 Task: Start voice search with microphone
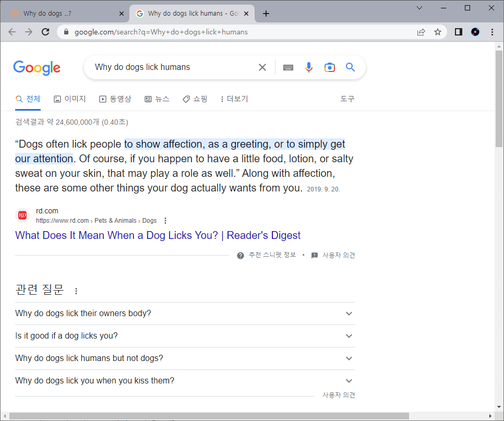click(308, 67)
